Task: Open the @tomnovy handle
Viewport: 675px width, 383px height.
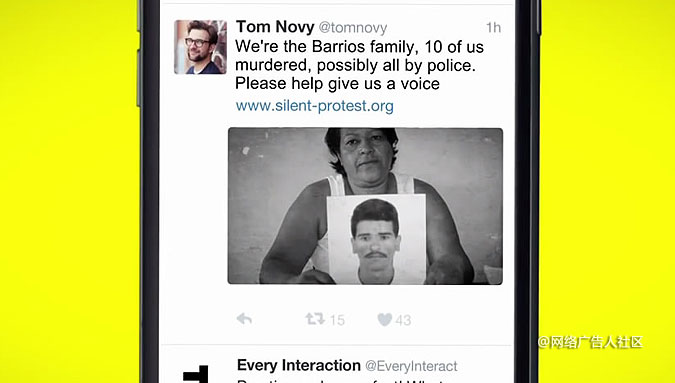Action: point(353,28)
